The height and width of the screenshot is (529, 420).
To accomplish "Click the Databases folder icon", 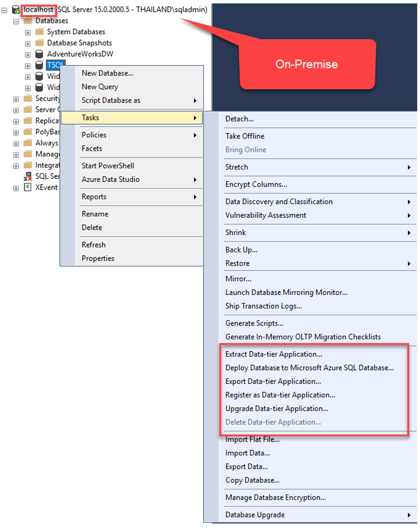I will [x=28, y=21].
